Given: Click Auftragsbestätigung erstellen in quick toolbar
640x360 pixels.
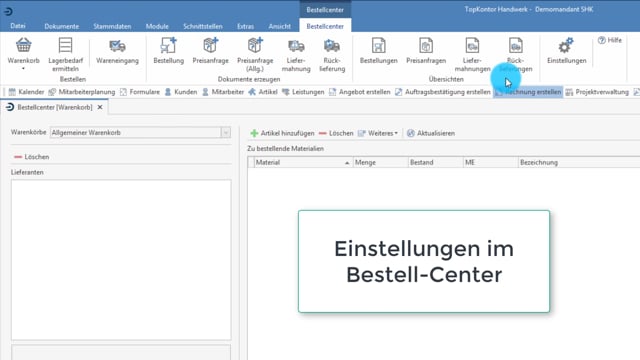Looking at the screenshot, I should click(x=443, y=92).
